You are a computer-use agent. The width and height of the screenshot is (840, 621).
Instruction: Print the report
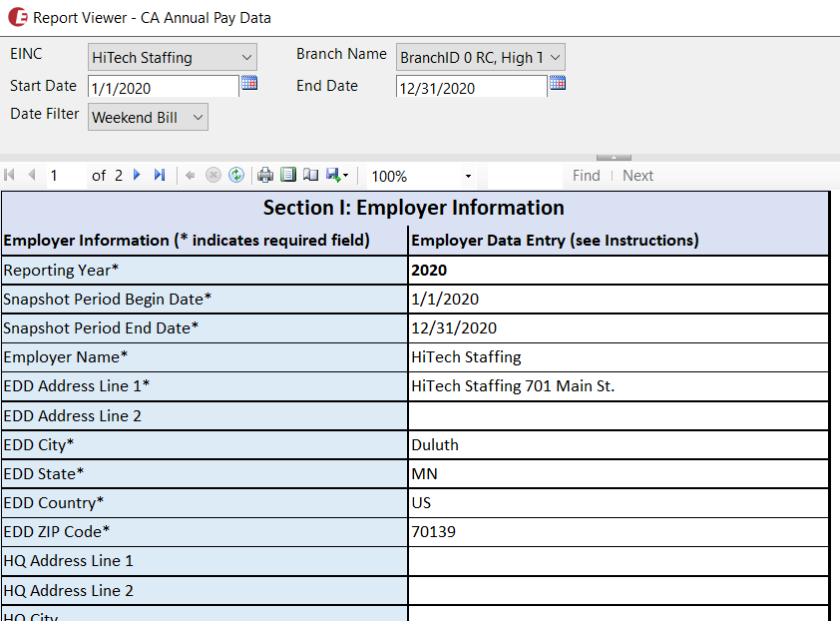[265, 176]
